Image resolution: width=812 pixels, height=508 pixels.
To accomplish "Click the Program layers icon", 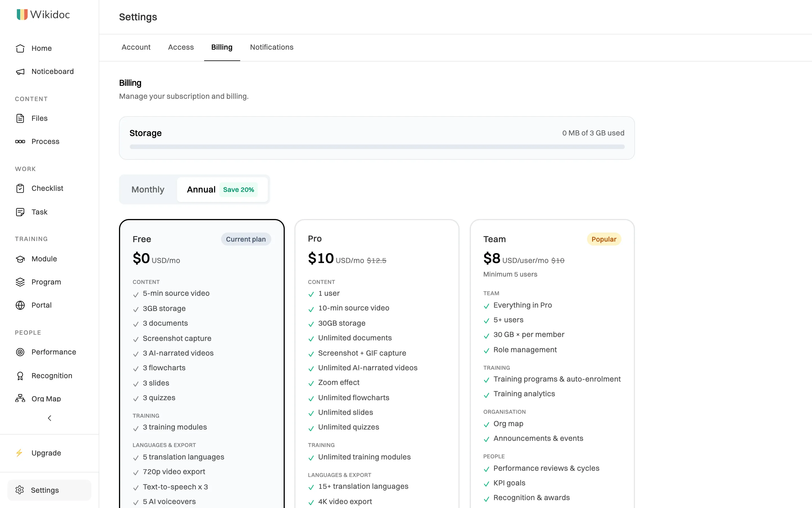I will (x=20, y=282).
